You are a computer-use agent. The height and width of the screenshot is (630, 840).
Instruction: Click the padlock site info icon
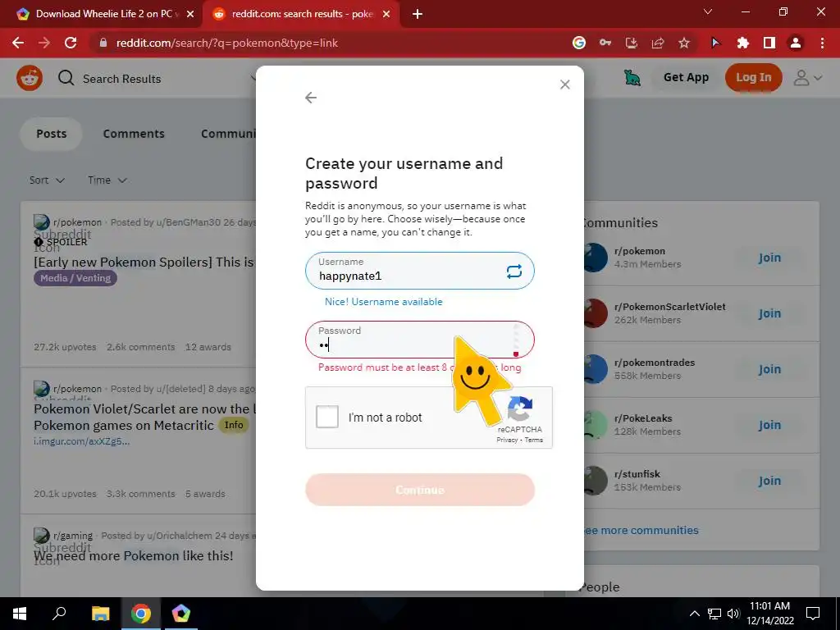(103, 43)
